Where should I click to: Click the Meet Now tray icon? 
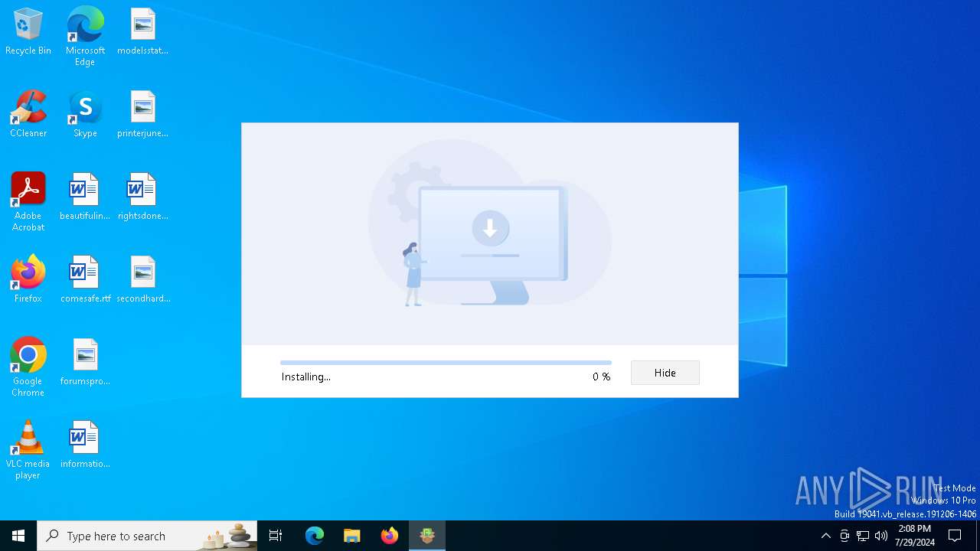click(x=844, y=536)
